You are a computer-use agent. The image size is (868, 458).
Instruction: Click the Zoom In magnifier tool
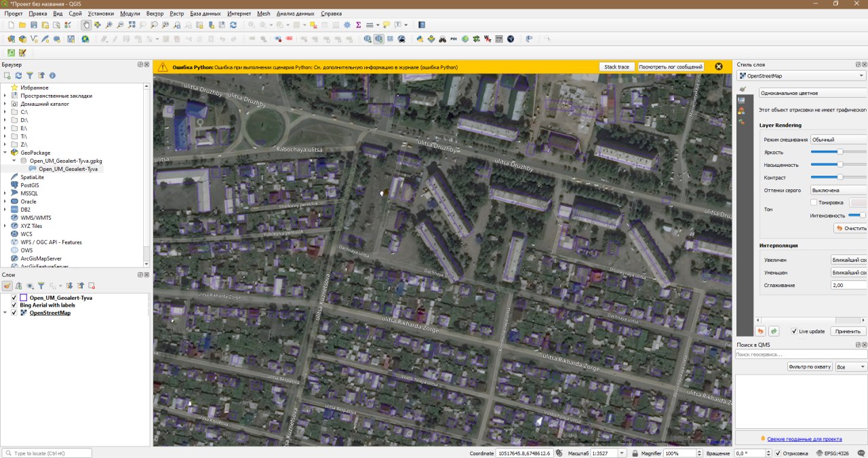pyautogui.click(x=108, y=25)
